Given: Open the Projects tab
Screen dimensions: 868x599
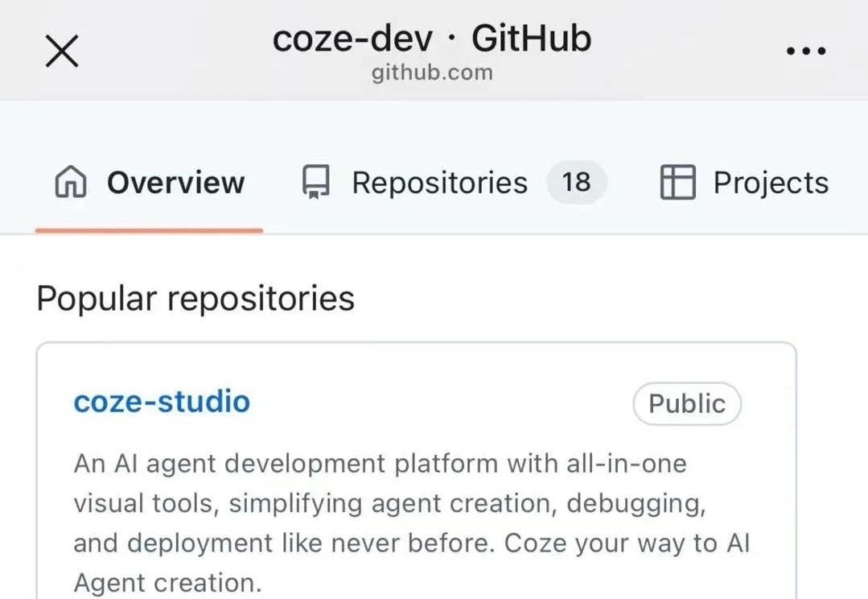Looking at the screenshot, I should click(x=745, y=182).
